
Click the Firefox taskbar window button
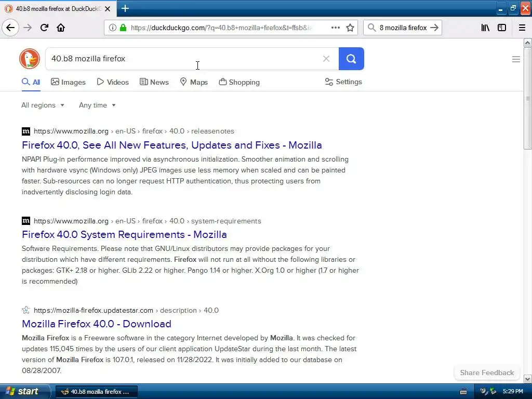click(96, 392)
